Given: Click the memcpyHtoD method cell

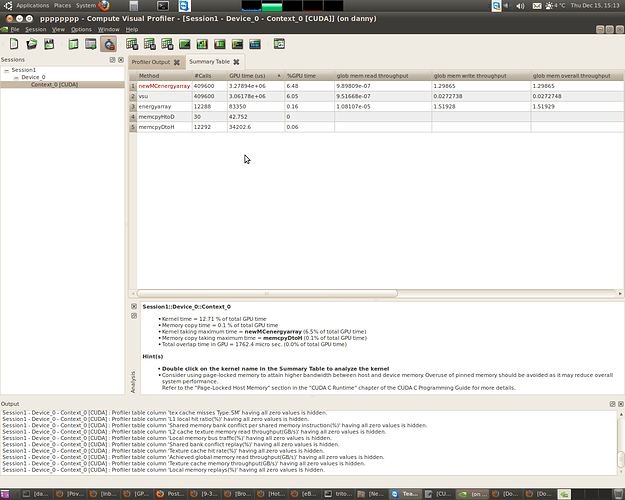Looking at the screenshot, I should [165, 117].
